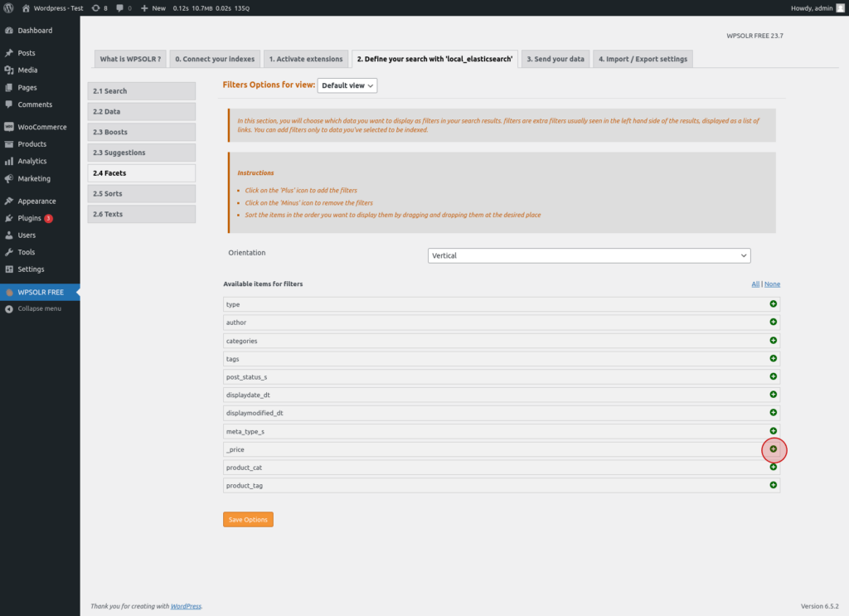Viewport: 849px width, 616px height.
Task: Open the updates icon showing 8
Action: (99, 8)
